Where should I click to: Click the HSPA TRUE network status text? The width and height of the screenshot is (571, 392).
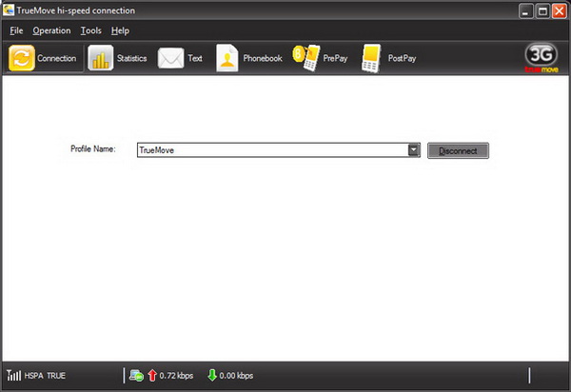[45, 376]
